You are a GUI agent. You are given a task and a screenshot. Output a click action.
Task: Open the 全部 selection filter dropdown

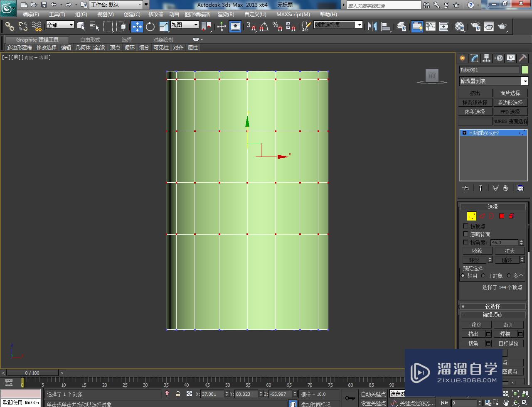pyautogui.click(x=60, y=25)
